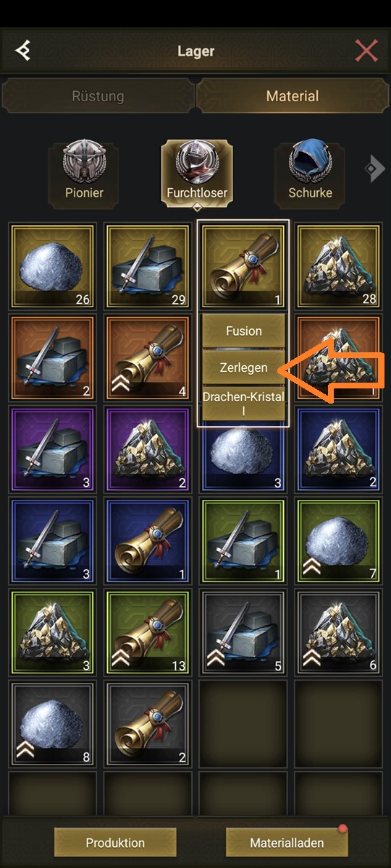
Task: Select gold sword and ingots stack of 29
Action: point(148,266)
